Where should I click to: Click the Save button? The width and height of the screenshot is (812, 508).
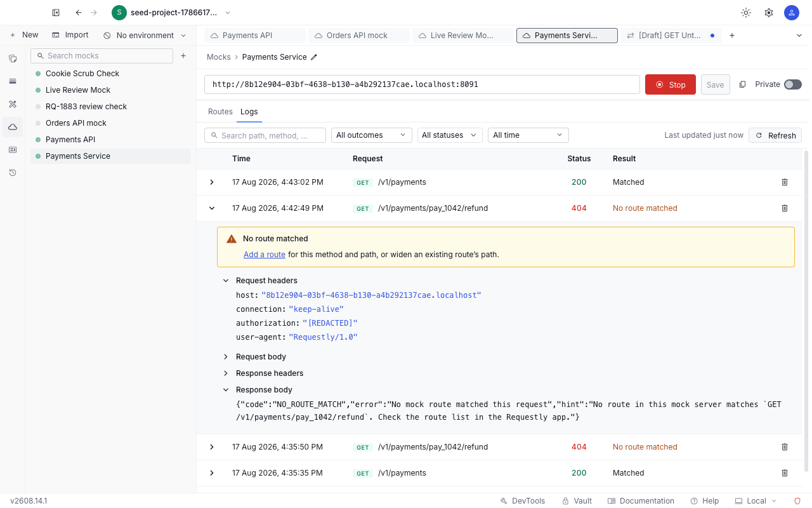(716, 84)
